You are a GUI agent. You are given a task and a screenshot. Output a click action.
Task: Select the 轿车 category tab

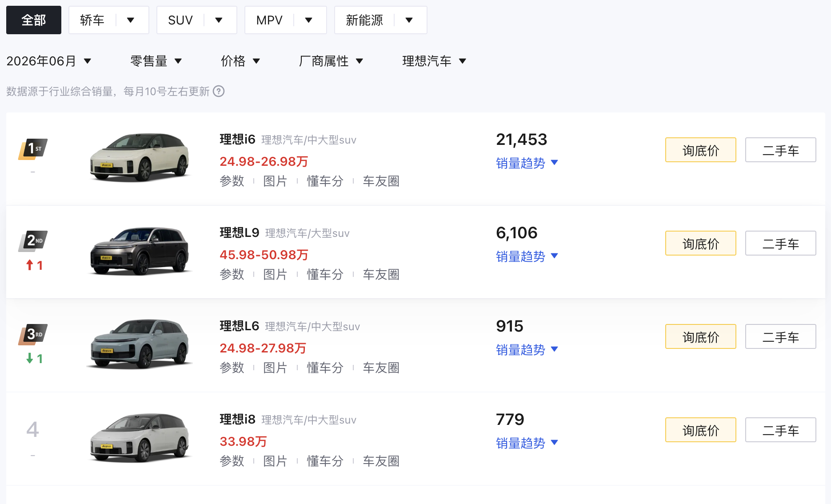pyautogui.click(x=92, y=20)
